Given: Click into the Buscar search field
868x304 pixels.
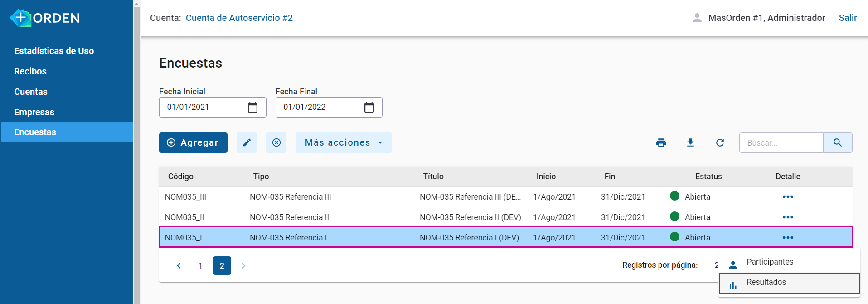Looking at the screenshot, I should click(x=781, y=142).
